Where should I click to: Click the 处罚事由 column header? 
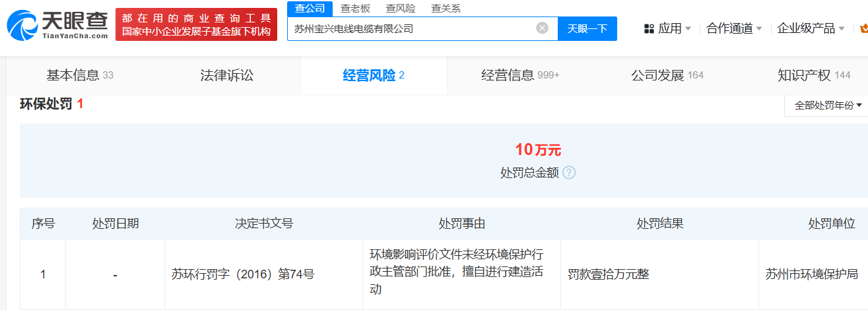click(x=462, y=224)
